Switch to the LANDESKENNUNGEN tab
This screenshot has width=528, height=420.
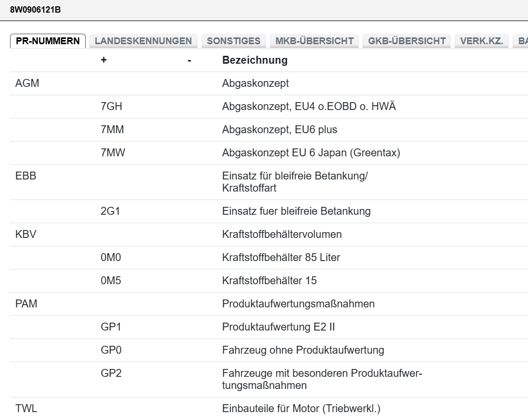pos(142,40)
